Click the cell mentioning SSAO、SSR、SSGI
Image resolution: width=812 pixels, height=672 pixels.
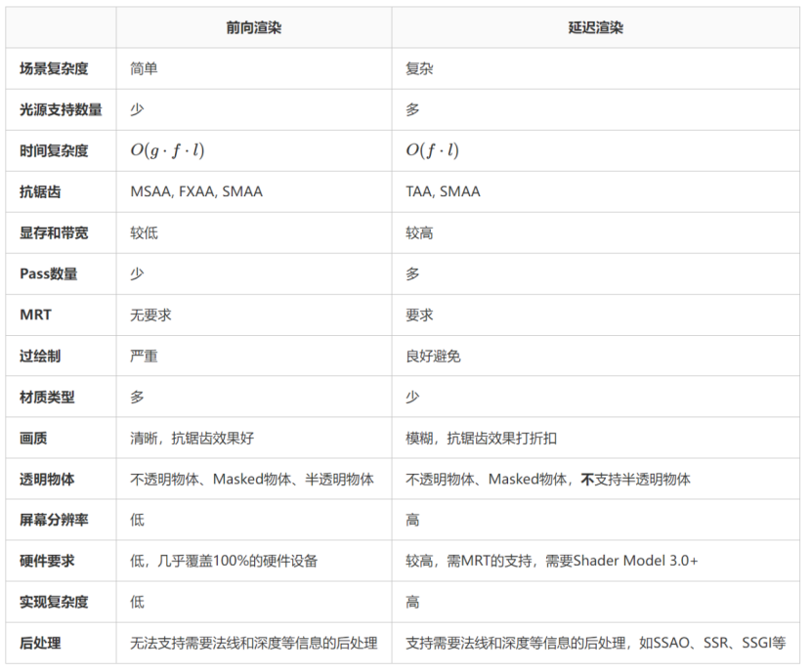click(x=595, y=643)
